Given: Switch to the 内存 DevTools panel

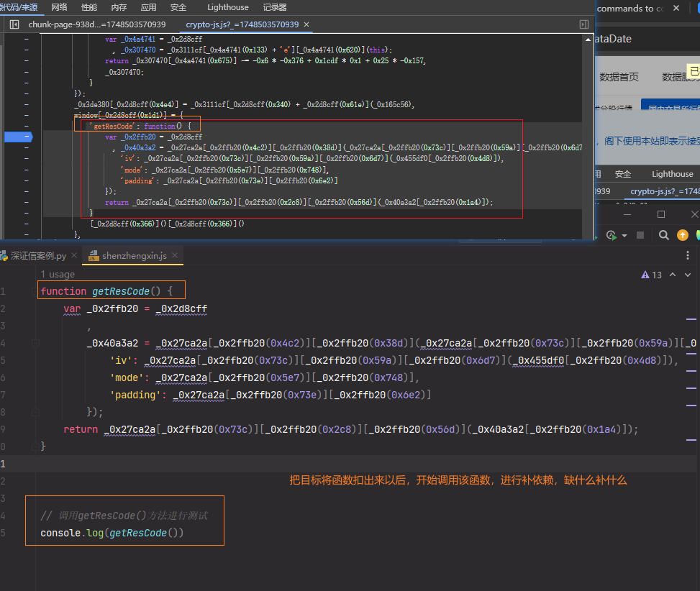Looking at the screenshot, I should pos(119,7).
